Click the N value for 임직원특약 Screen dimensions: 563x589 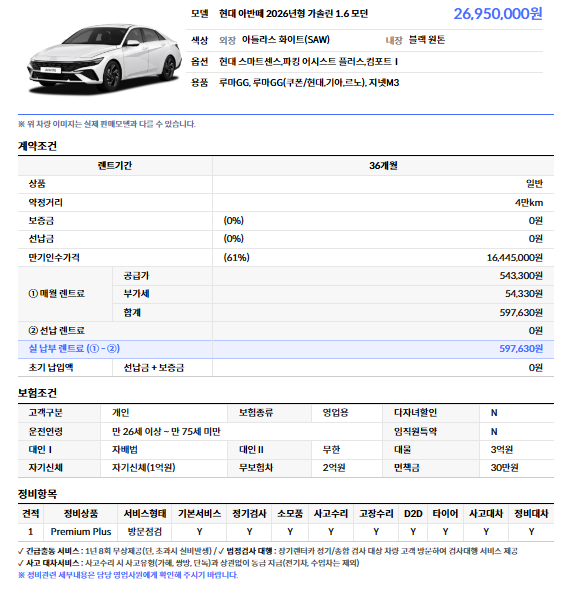pos(494,432)
